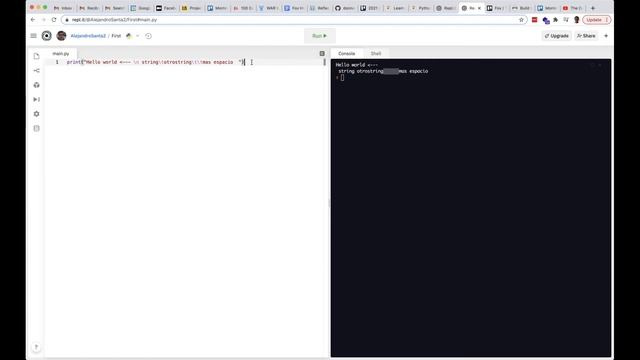Image resolution: width=640 pixels, height=360 pixels.
Task: Switch to the WAR browser tab
Action: coord(268,8)
